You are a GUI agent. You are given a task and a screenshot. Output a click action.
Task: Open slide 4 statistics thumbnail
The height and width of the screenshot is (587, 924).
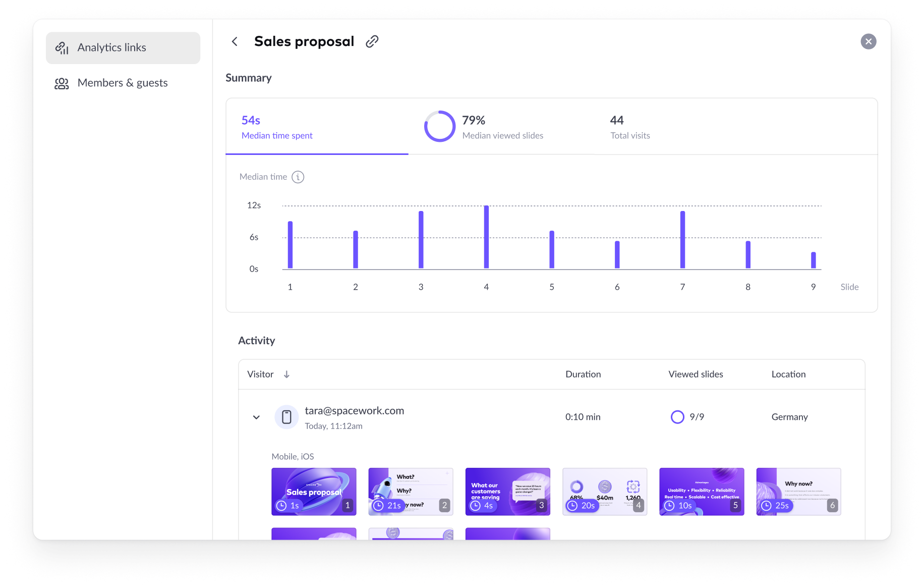605,492
